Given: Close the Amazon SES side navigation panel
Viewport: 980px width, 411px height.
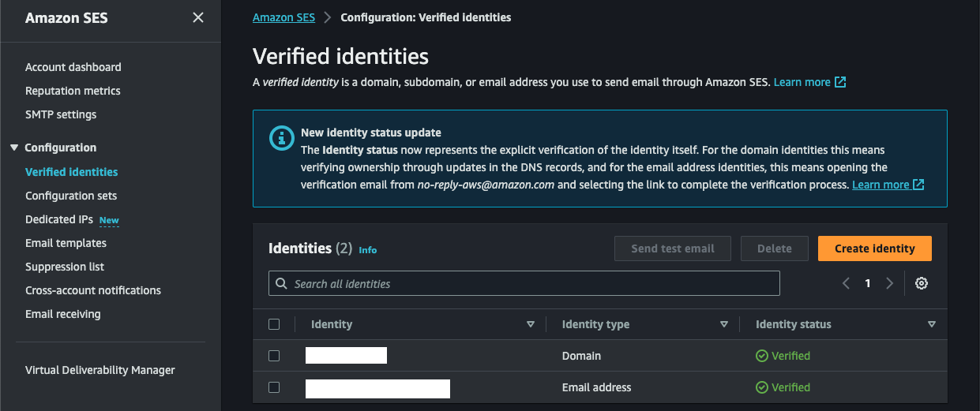Looking at the screenshot, I should 197,17.
